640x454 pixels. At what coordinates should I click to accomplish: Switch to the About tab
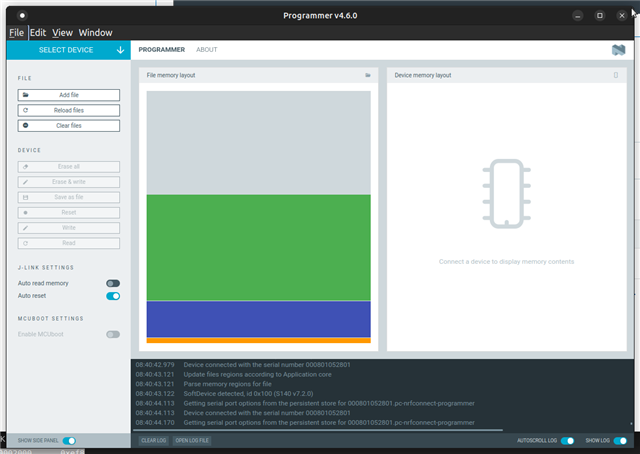pyautogui.click(x=207, y=49)
